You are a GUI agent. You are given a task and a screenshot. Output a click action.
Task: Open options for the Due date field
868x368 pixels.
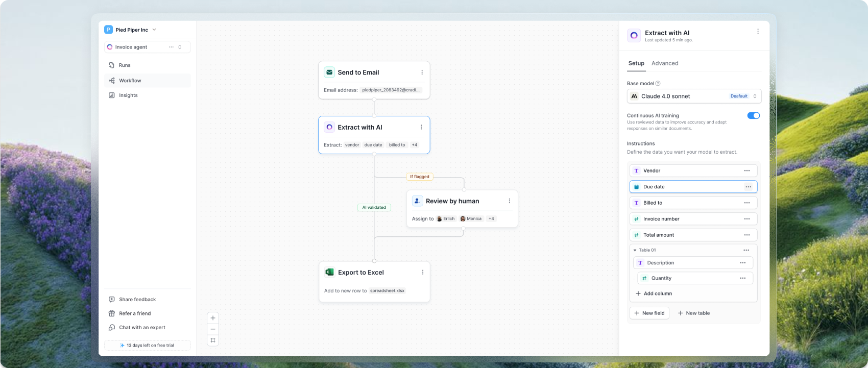pyautogui.click(x=748, y=187)
